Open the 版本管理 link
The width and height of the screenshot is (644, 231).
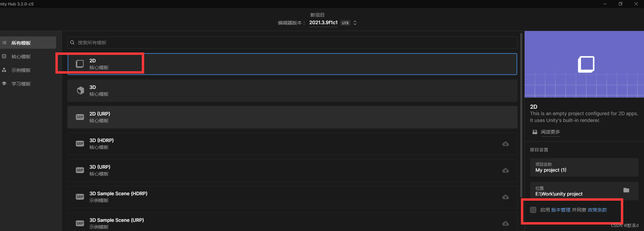click(x=561, y=210)
